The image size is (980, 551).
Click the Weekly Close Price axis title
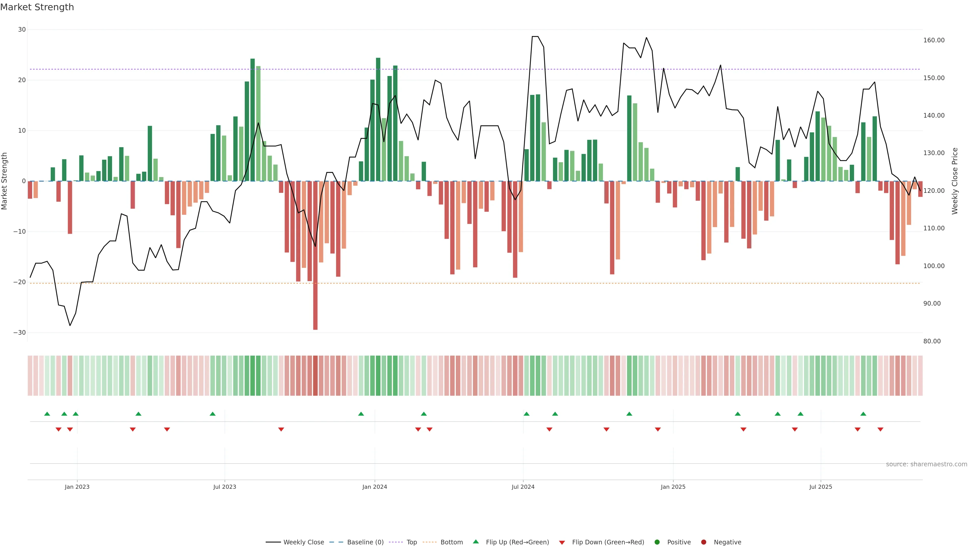click(x=955, y=181)
